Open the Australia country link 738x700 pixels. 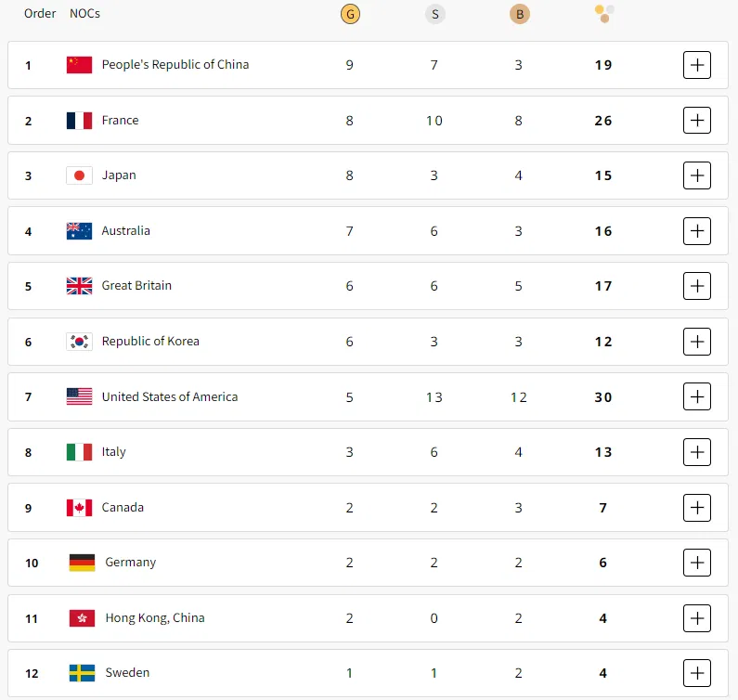[x=125, y=231]
